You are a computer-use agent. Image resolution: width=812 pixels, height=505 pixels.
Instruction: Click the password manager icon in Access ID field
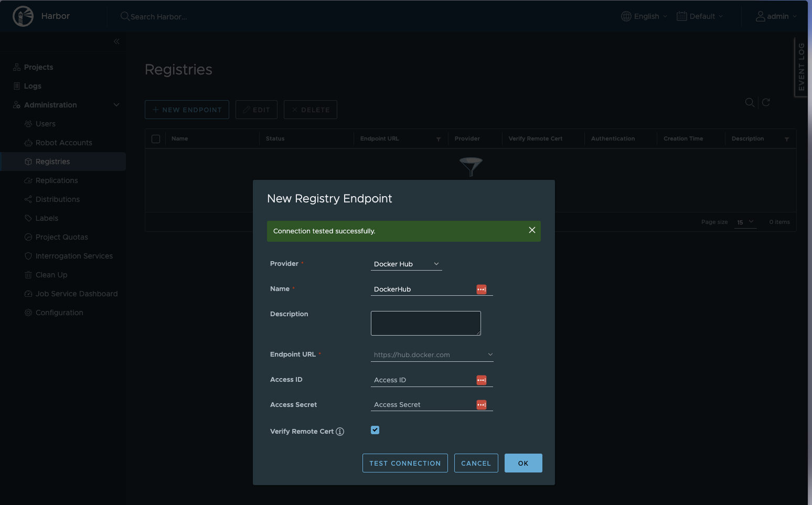click(x=482, y=380)
